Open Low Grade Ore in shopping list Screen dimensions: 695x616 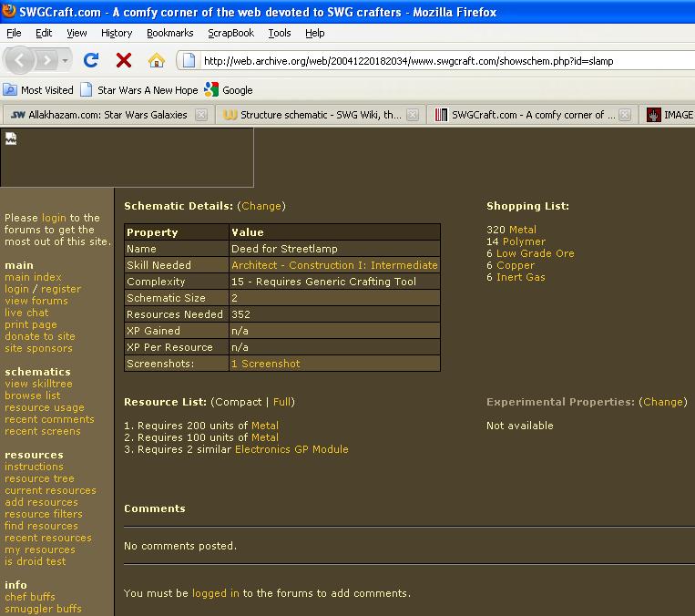[535, 253]
